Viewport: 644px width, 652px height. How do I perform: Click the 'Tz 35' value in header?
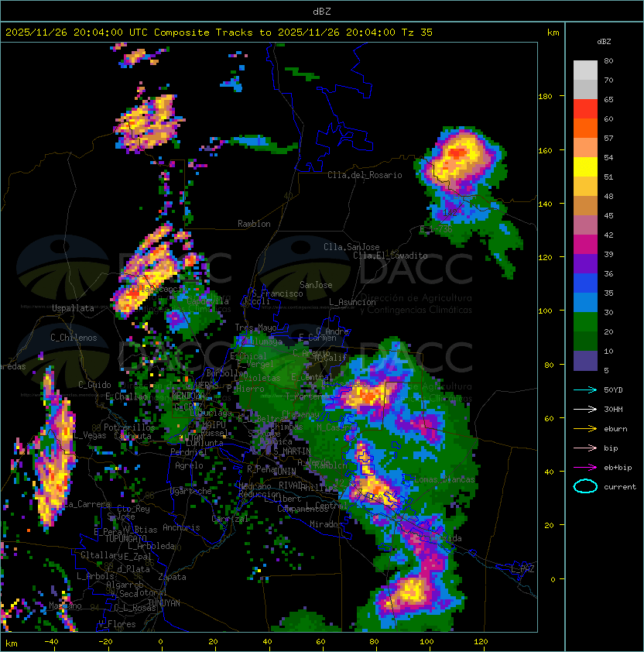click(x=417, y=33)
